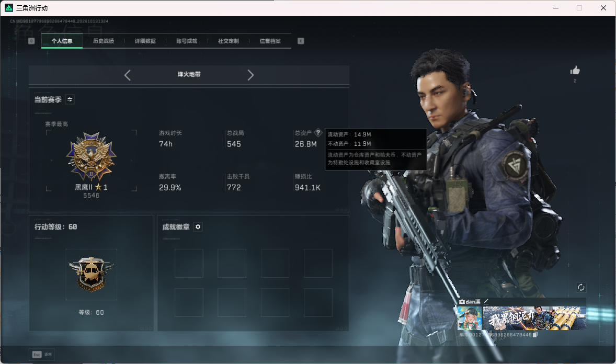Viewport: 616px width, 364px height.
Task: Click the player avatar thumbnail
Action: coord(470,318)
